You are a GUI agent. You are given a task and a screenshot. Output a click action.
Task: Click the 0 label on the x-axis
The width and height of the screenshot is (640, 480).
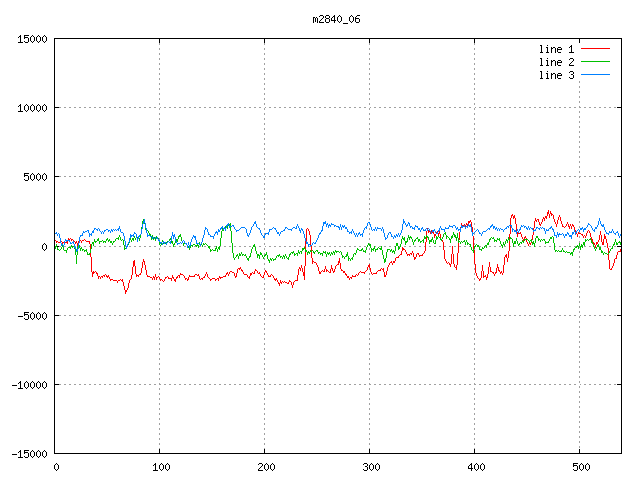56,467
